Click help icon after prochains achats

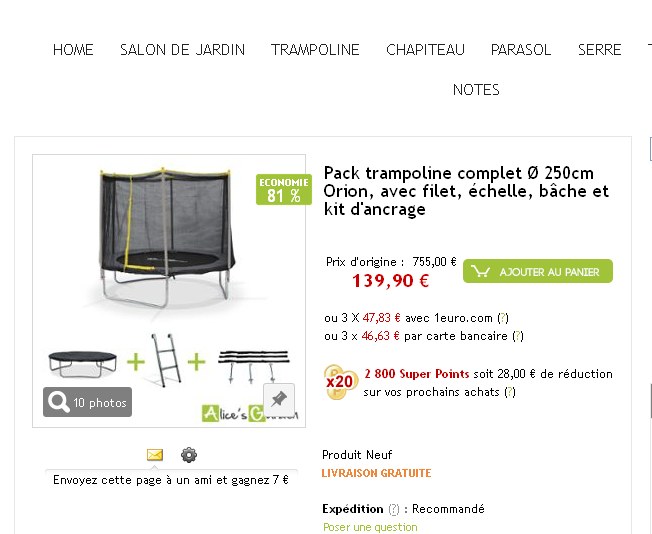pyautogui.click(x=510, y=392)
